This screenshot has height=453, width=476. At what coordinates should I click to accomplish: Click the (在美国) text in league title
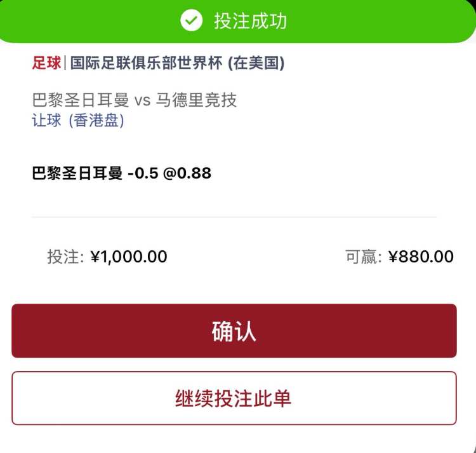point(256,63)
